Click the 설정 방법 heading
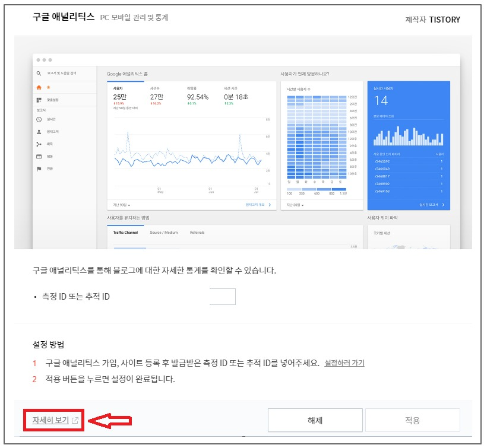 (x=49, y=344)
